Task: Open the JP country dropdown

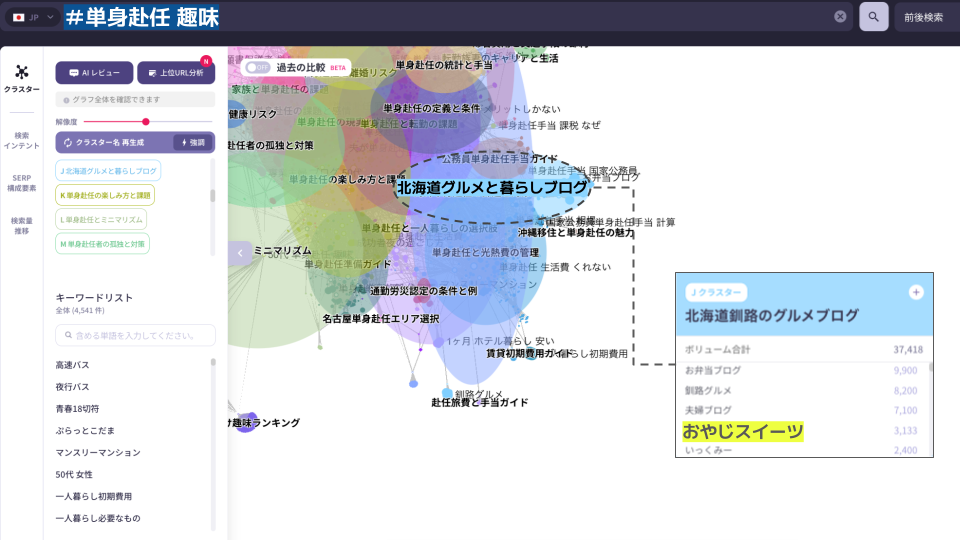Action: pos(34,17)
